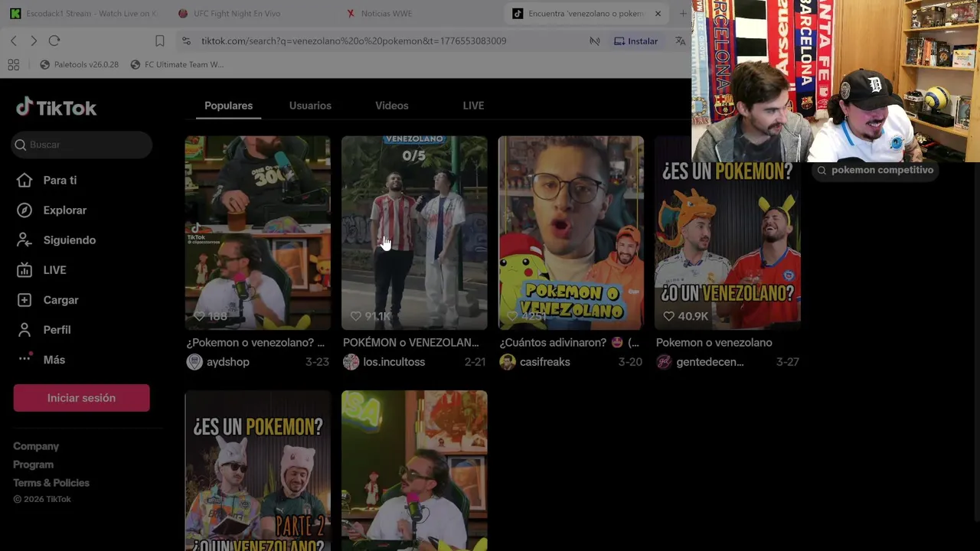Screen dimensions: 980x551
Task: Click the muted media icon in address bar
Action: coord(594,41)
